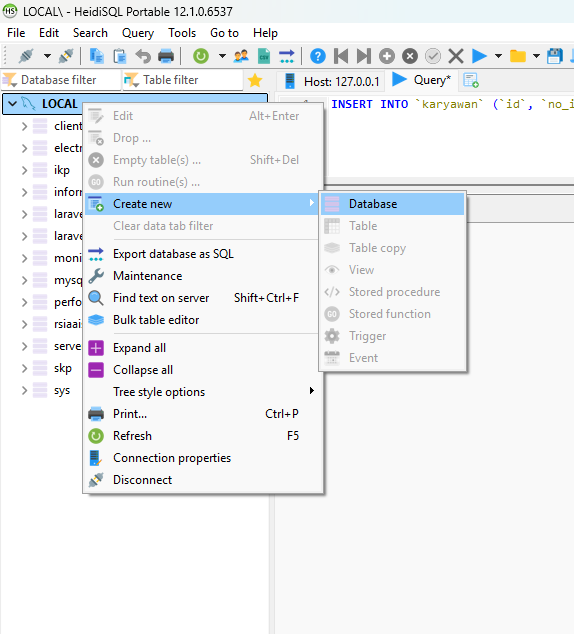Click the Run query play icon

[479, 56]
